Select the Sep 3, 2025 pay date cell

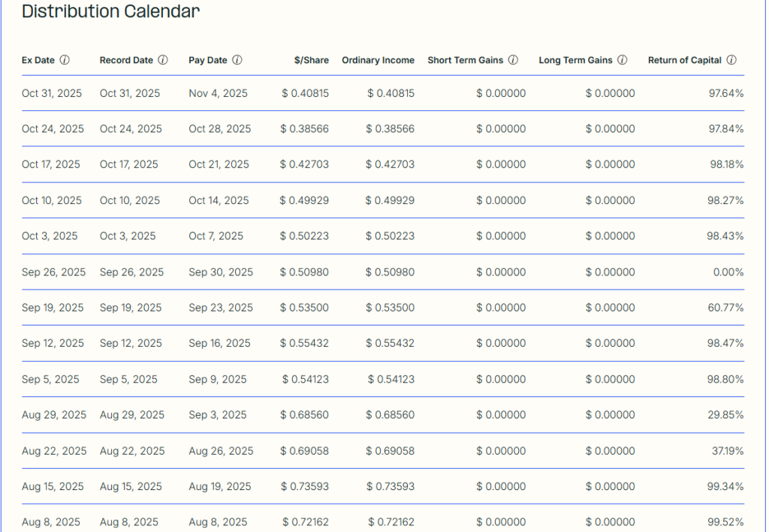(x=218, y=415)
